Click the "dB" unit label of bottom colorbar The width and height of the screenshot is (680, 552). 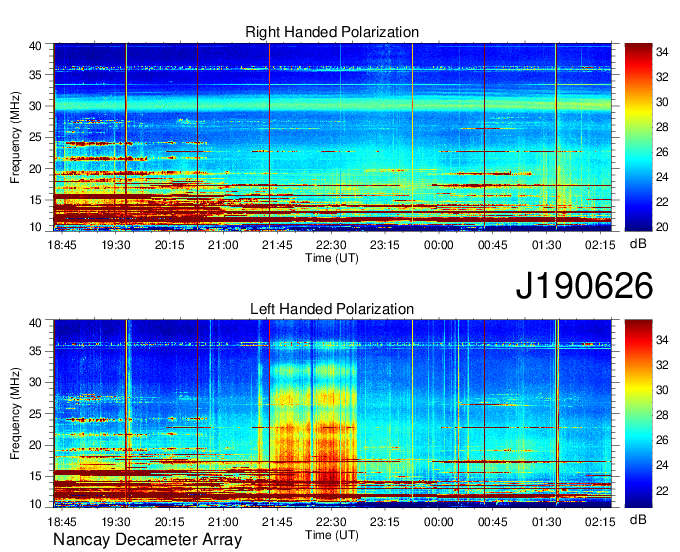pyautogui.click(x=638, y=519)
